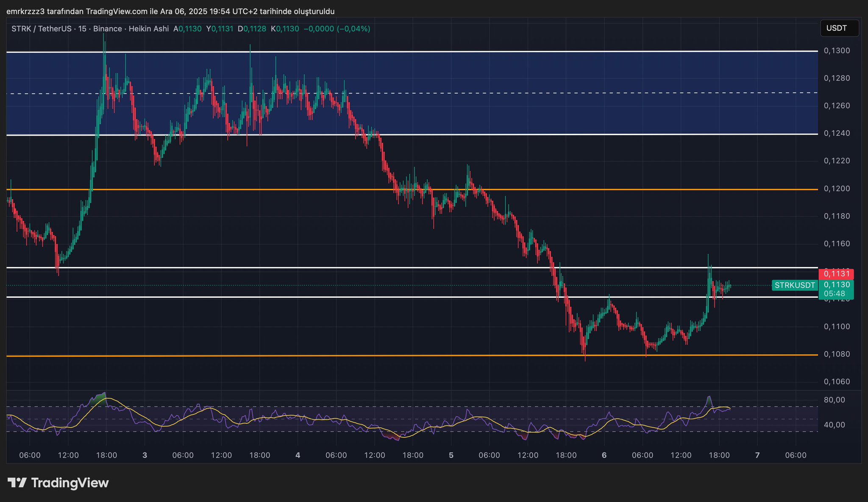868x502 pixels.
Task: Click the STRKUSDT symbol price tag
Action: (794, 285)
